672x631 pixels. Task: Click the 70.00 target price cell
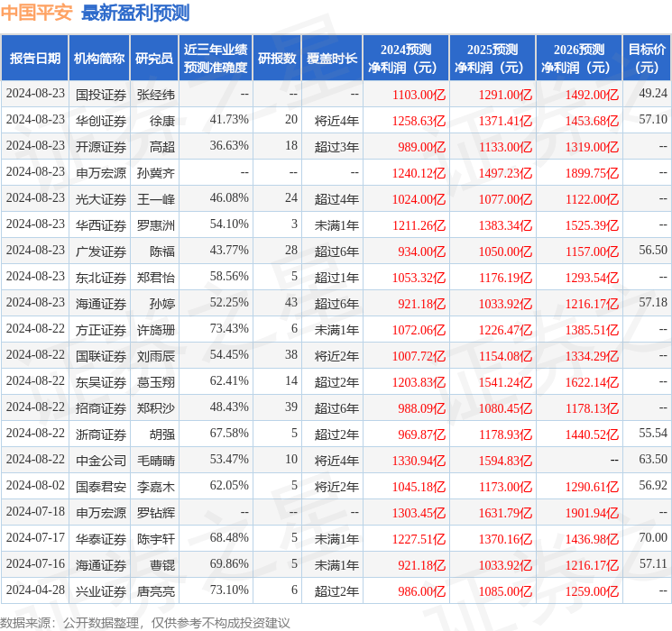(x=652, y=538)
